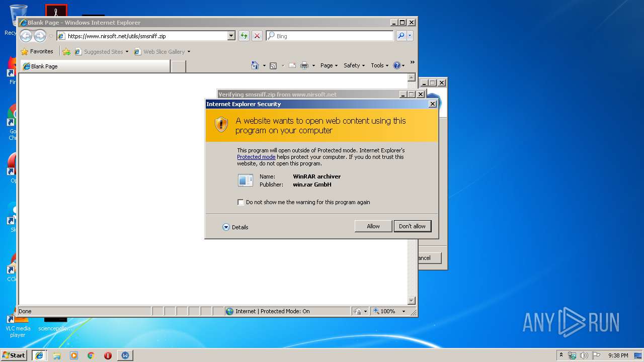Expand the Home dropdown arrow
This screenshot has height=362, width=644.
(x=264, y=66)
